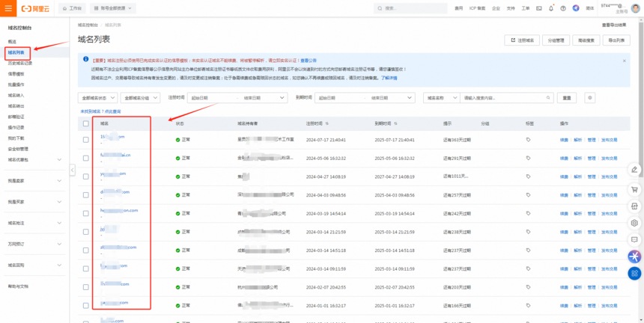Click the tag icon in first domain row

point(529,139)
